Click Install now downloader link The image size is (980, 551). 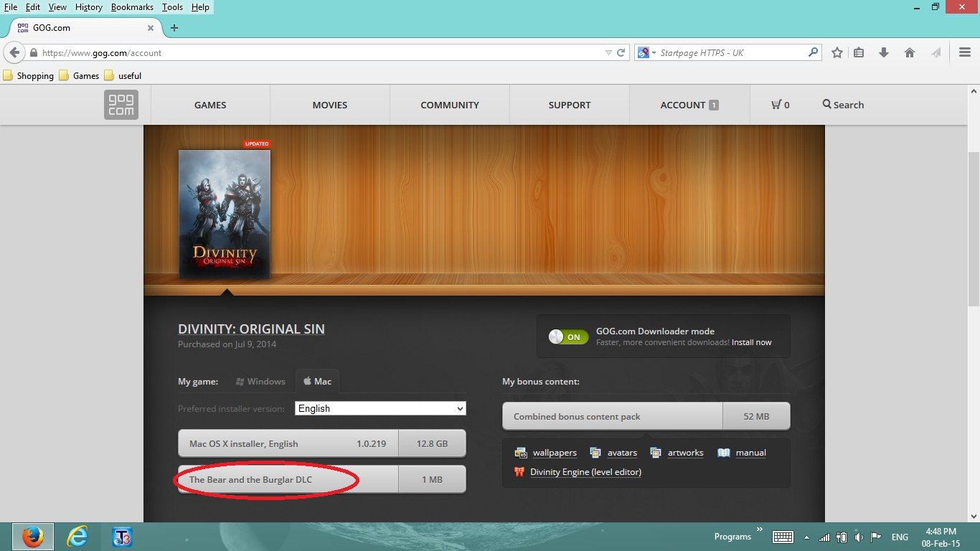point(752,342)
